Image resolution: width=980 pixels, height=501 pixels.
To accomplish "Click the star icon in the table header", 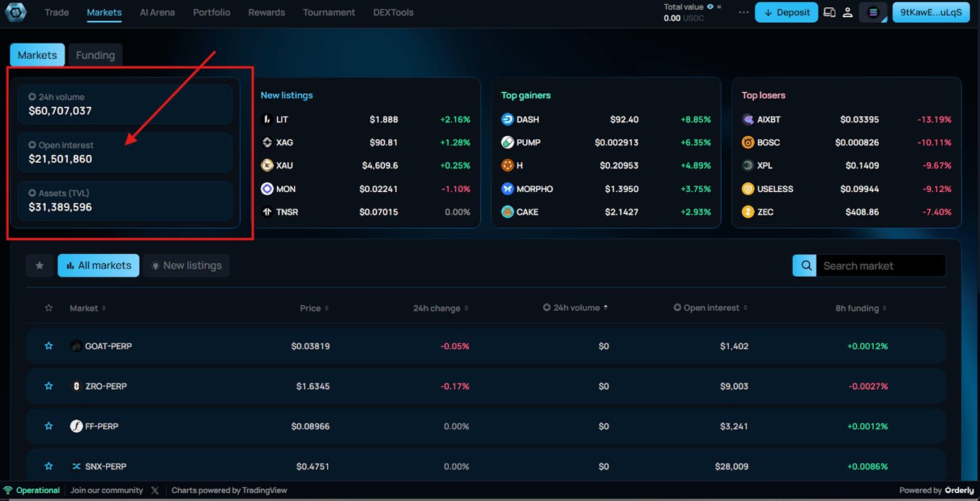I will tap(49, 308).
